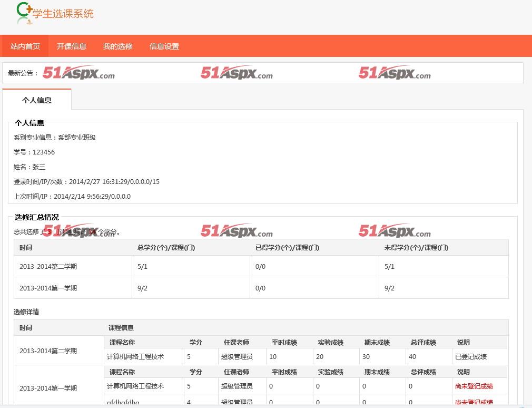Image resolution: width=532 pixels, height=408 pixels.
Task: Click the 总学分(个)/课程(门) column header
Action: (x=166, y=248)
